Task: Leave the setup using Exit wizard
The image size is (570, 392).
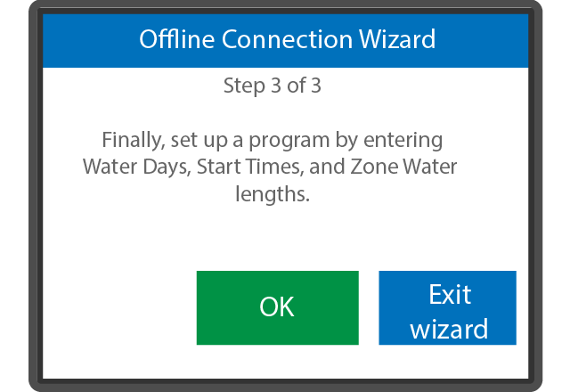Action: click(x=447, y=307)
